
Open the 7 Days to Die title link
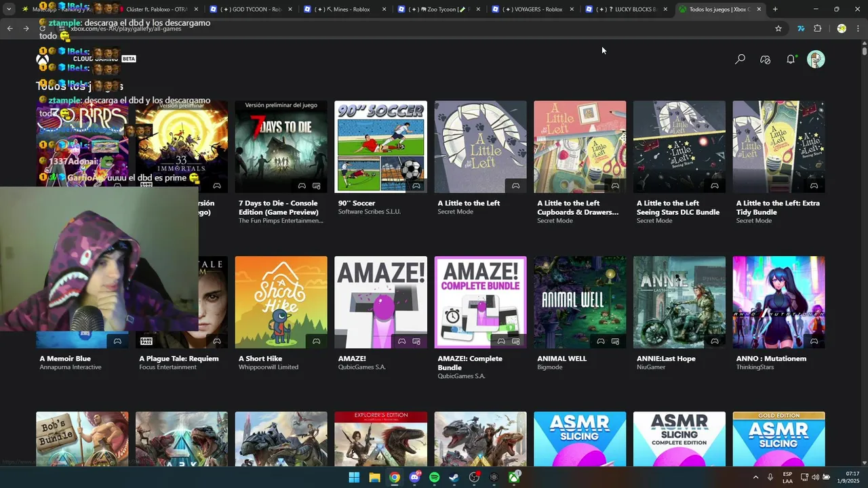pyautogui.click(x=278, y=207)
